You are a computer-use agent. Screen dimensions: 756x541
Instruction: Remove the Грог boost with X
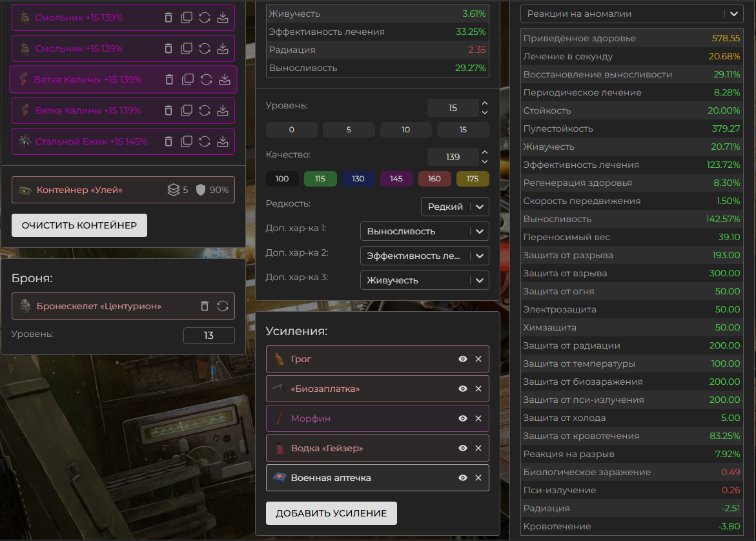(x=478, y=359)
